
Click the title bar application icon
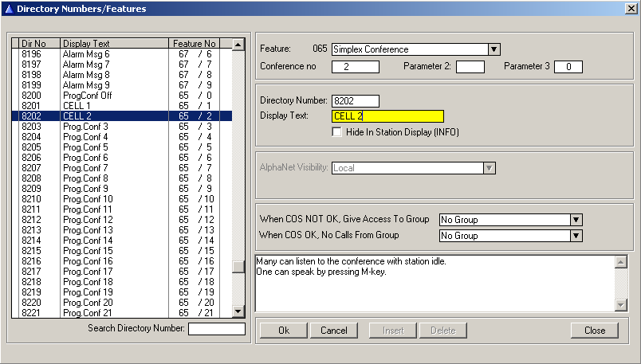(x=8, y=8)
